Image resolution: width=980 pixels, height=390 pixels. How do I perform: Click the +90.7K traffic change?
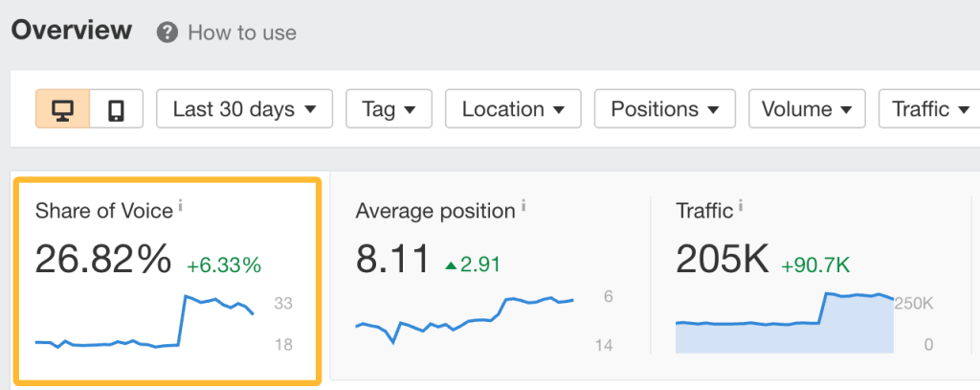815,265
